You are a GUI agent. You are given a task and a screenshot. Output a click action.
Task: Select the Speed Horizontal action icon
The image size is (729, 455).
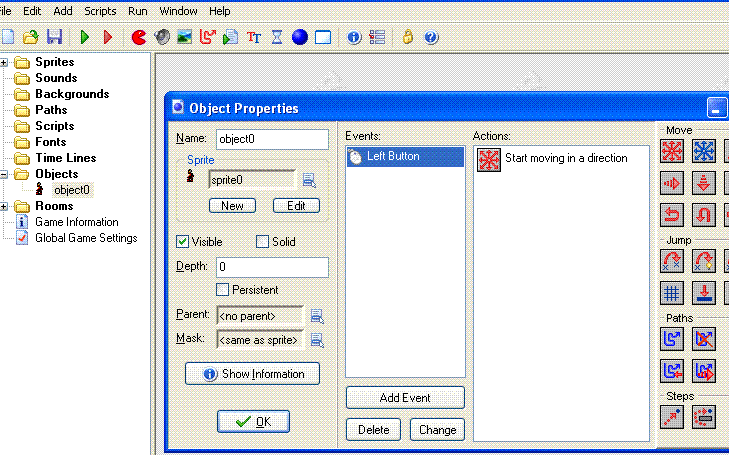coord(672,183)
